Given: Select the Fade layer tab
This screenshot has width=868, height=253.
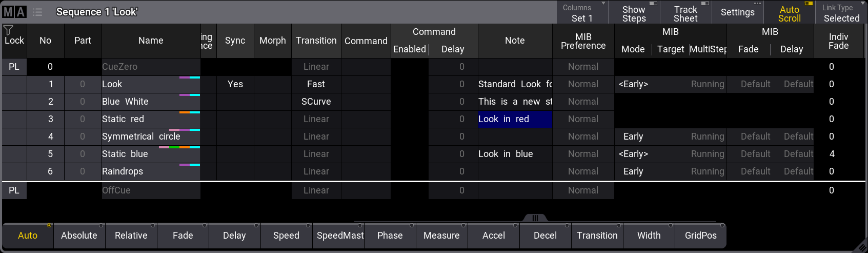Looking at the screenshot, I should coord(183,236).
